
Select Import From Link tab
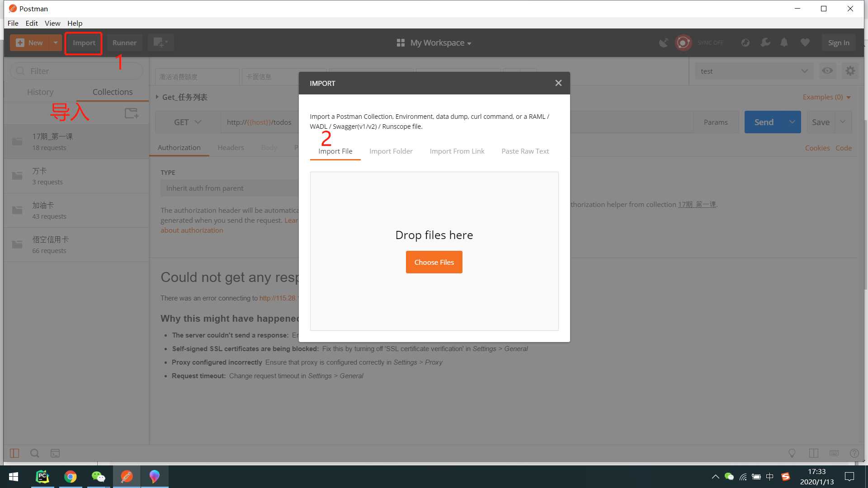457,151
